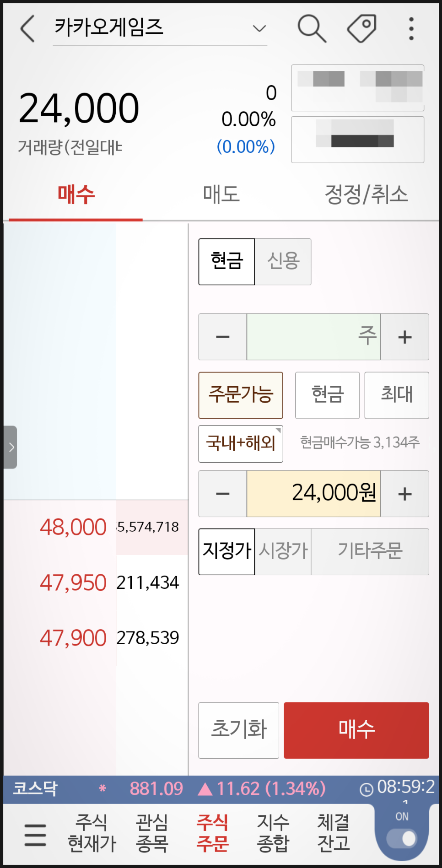The width and height of the screenshot is (442, 868).
Task: Open 지수 종합 in bottom navigation
Action: (273, 833)
